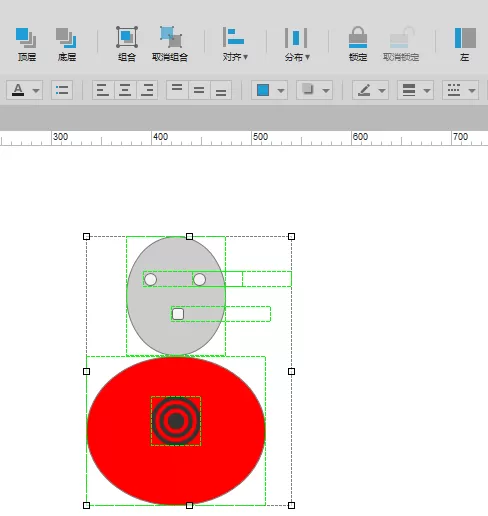This screenshot has height=516, width=488.
Task: Select the small square in gray ellipse
Action: point(178,314)
